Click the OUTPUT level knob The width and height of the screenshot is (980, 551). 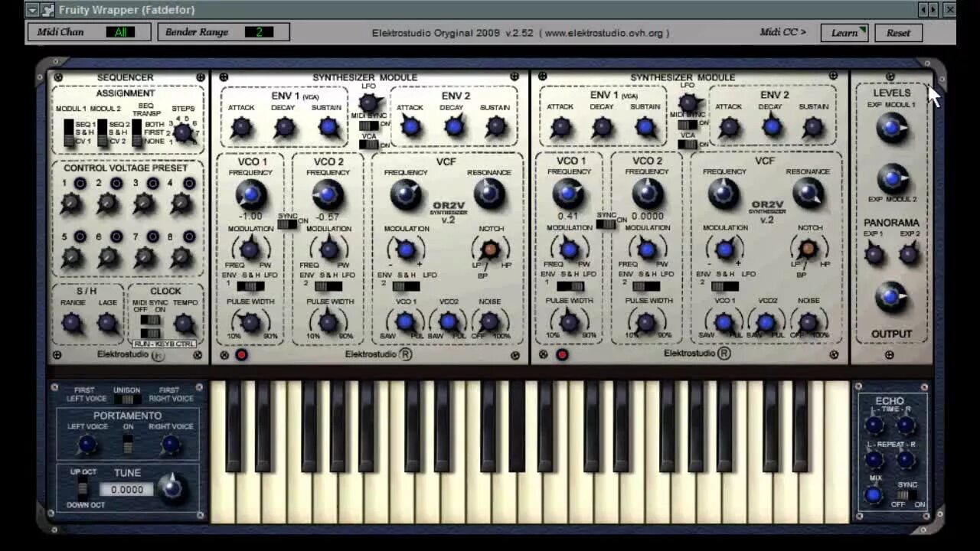click(890, 297)
